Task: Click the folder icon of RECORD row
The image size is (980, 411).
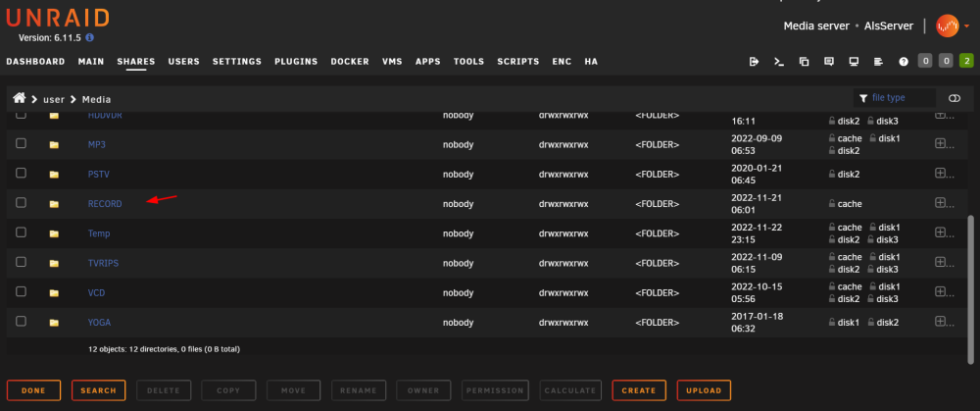Action: (x=54, y=204)
